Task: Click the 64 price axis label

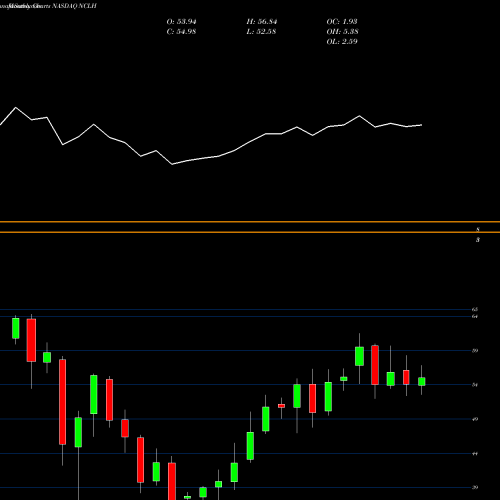Action: point(475,316)
